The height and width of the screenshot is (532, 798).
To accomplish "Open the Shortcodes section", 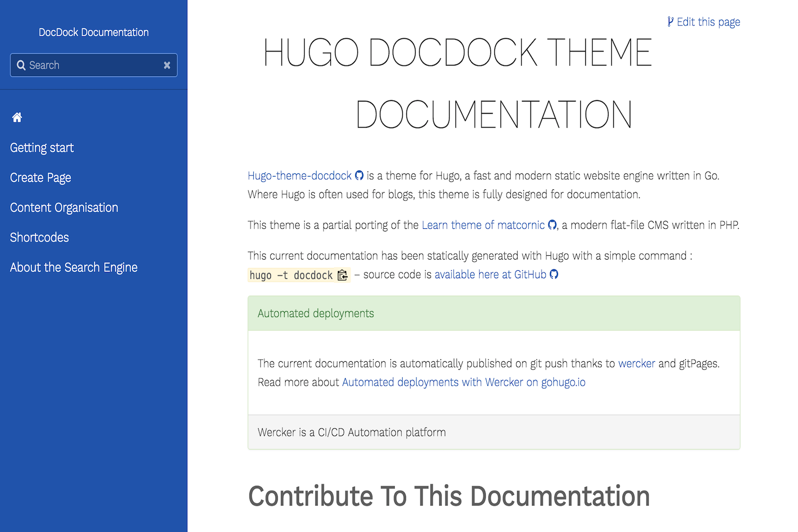I will [39, 237].
